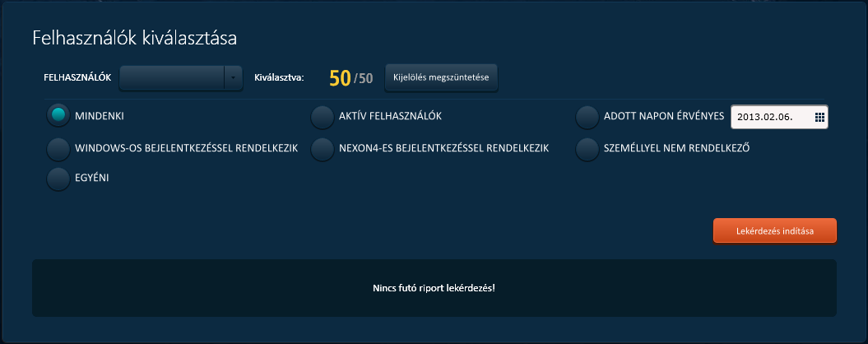868x344 pixels.
Task: Open the calendar picker icon in date field
Action: point(819,118)
